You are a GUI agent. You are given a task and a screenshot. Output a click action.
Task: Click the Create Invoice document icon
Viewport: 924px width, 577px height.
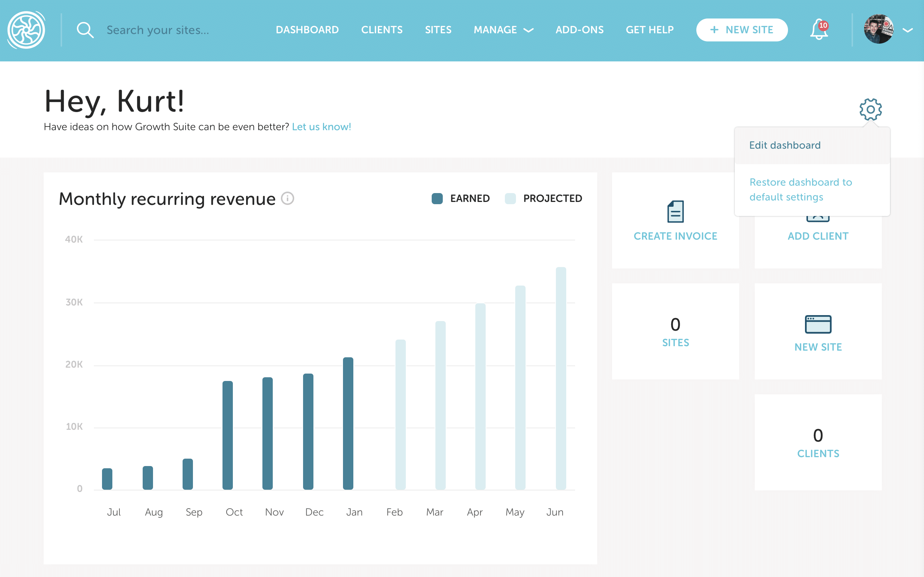[x=675, y=212]
